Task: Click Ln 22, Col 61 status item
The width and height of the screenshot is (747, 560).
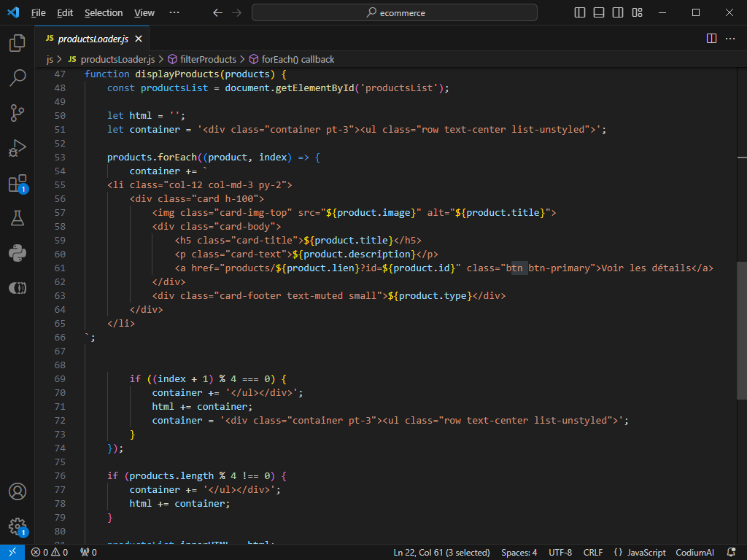Action: [x=441, y=552]
